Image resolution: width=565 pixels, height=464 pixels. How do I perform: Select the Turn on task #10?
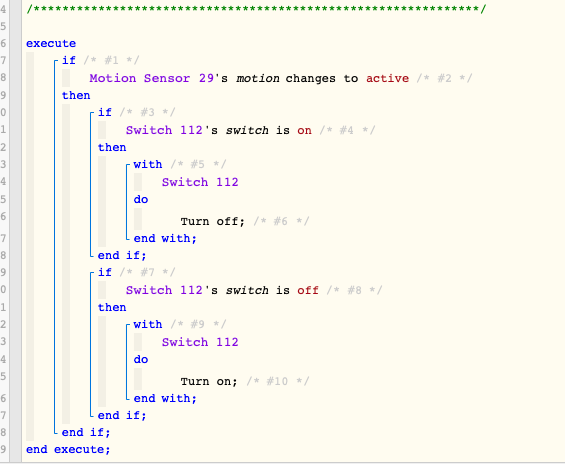[209, 381]
